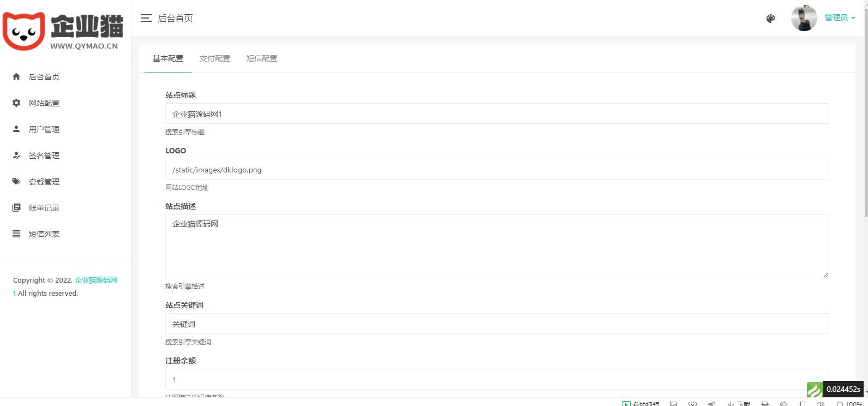
Task: Click the list icon beside 短信列表
Action: [x=16, y=234]
